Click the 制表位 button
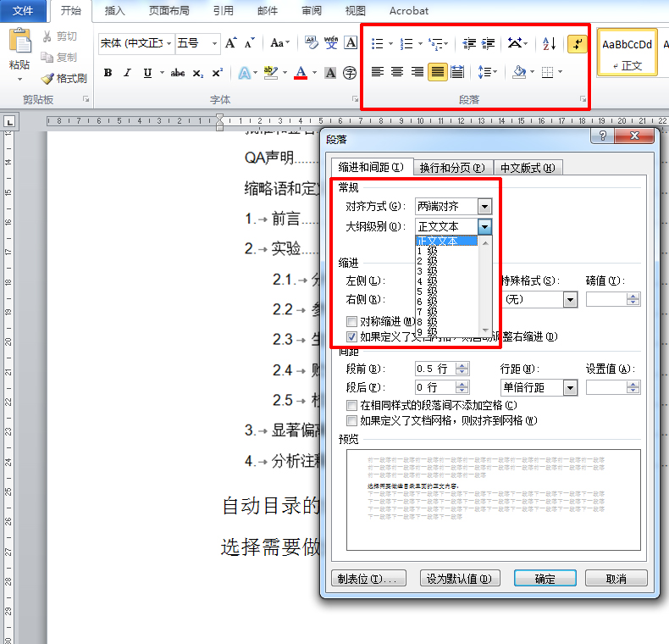 click(368, 578)
